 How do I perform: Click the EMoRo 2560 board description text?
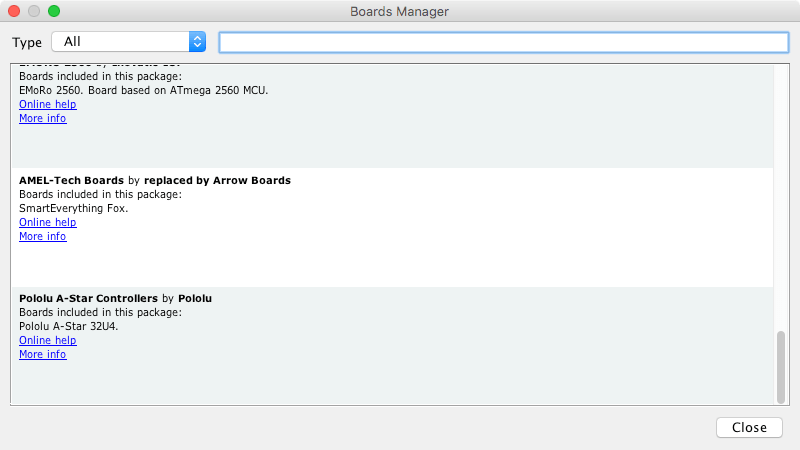[x=144, y=90]
